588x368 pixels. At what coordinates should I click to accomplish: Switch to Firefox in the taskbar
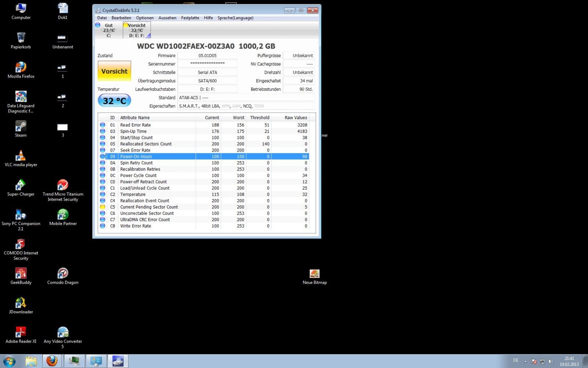(52, 361)
